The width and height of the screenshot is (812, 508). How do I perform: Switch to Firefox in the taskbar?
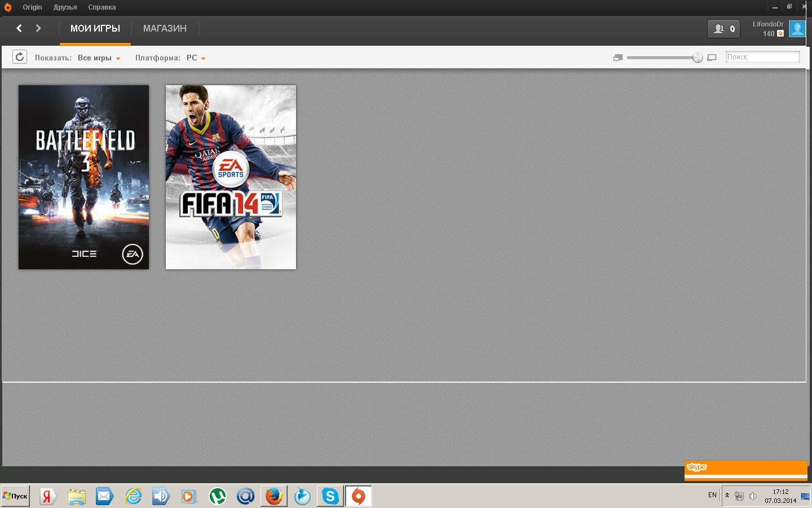(x=273, y=496)
